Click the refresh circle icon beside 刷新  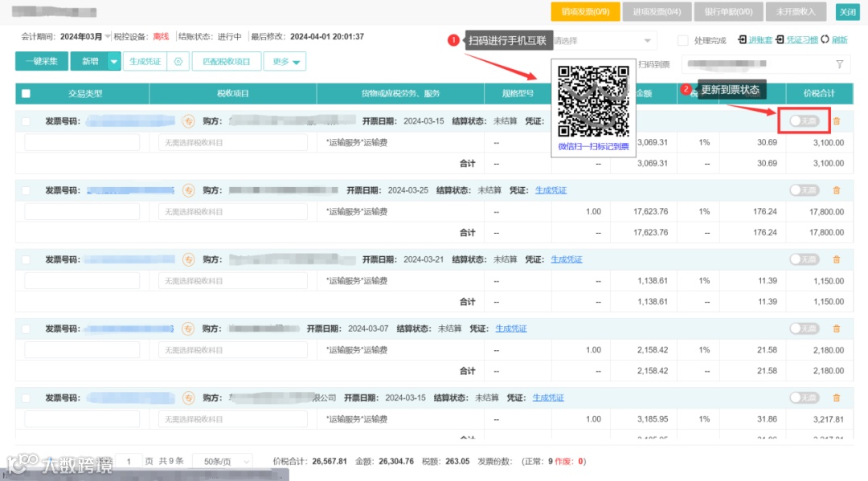(x=825, y=39)
